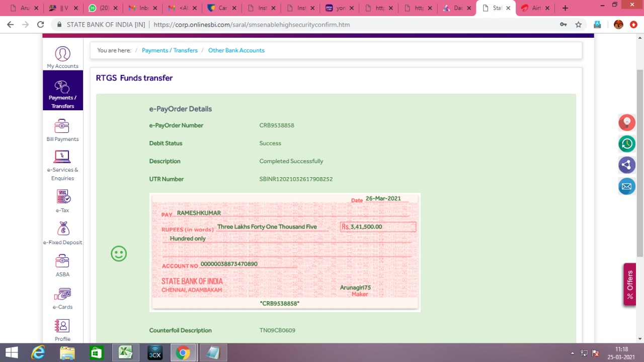The height and width of the screenshot is (362, 644).
Task: Switch to the Das tab
Action: (x=457, y=8)
